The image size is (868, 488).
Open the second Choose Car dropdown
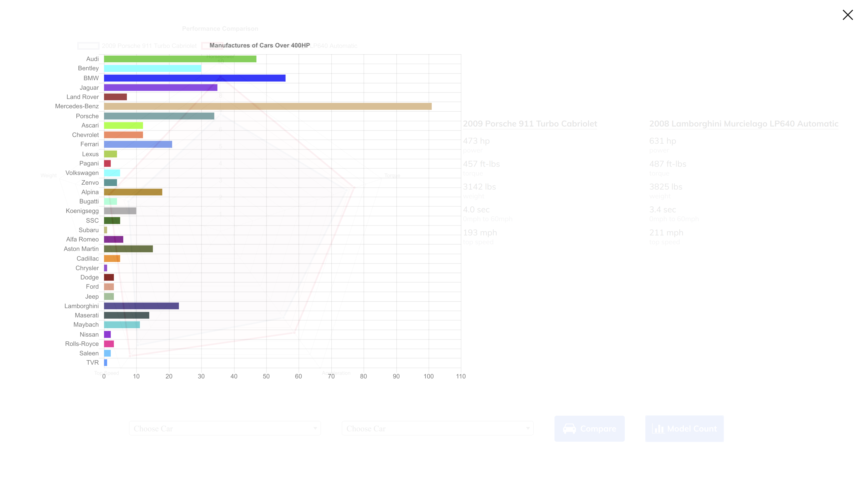(x=437, y=428)
